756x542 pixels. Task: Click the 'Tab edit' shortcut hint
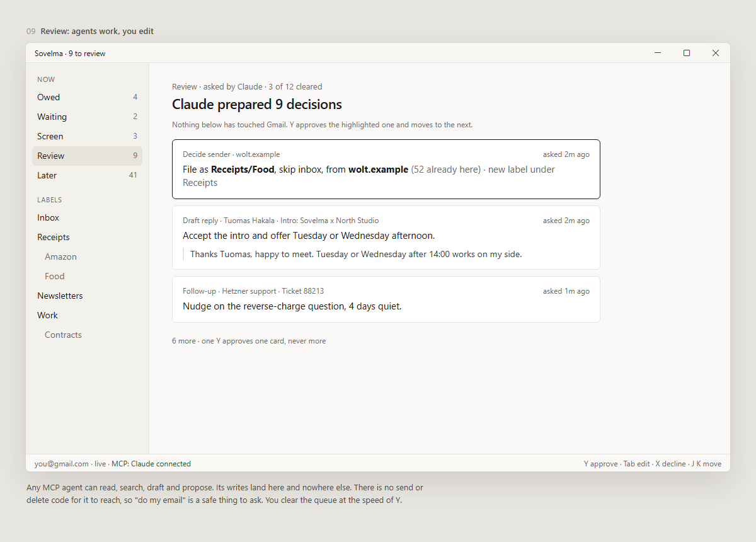click(636, 464)
